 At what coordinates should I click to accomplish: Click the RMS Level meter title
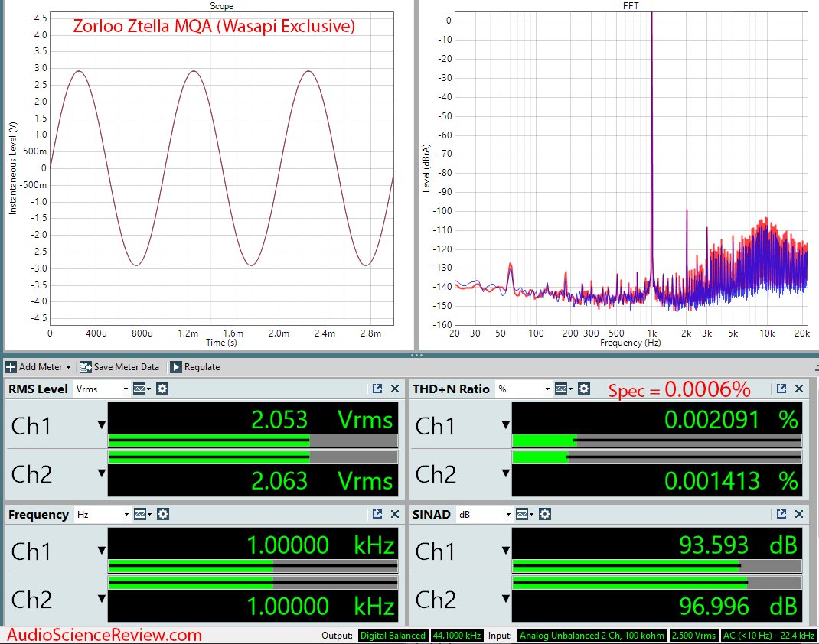[x=38, y=389]
